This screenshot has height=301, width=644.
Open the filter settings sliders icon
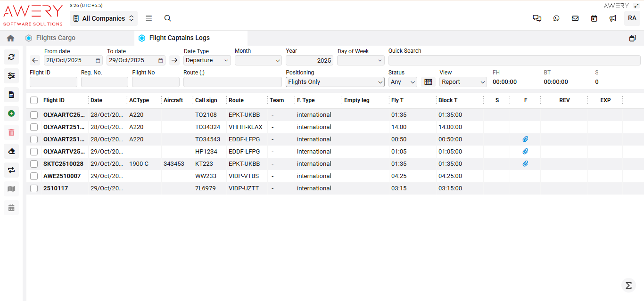pos(11,76)
